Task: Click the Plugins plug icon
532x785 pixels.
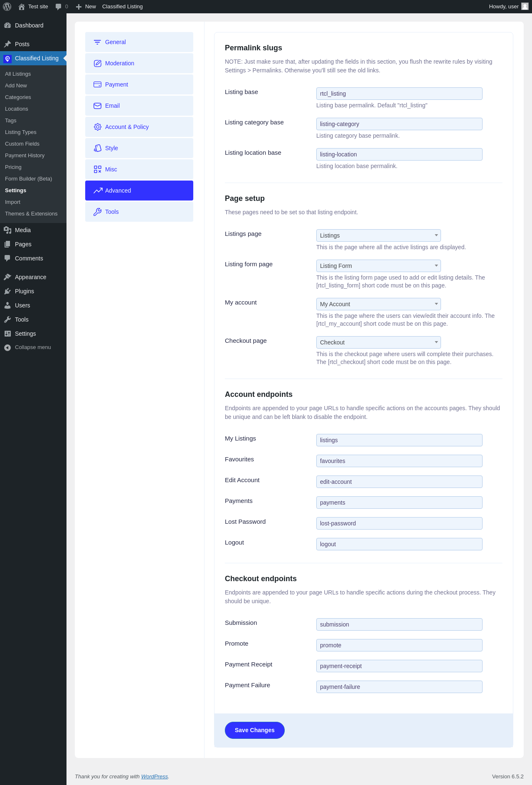Action: click(x=7, y=291)
